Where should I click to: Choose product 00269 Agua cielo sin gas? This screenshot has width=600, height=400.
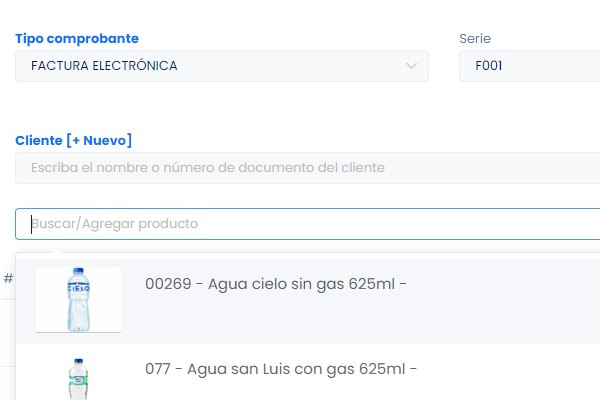click(x=275, y=284)
